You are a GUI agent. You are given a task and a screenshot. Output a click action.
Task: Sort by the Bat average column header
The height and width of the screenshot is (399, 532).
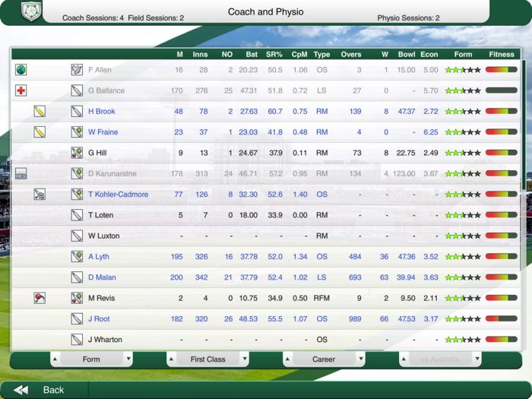252,54
